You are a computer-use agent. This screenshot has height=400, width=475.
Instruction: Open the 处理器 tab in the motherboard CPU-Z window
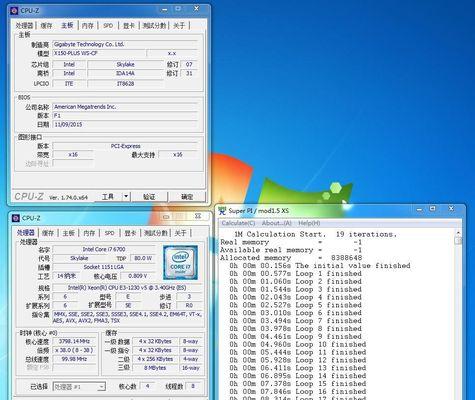25,25
